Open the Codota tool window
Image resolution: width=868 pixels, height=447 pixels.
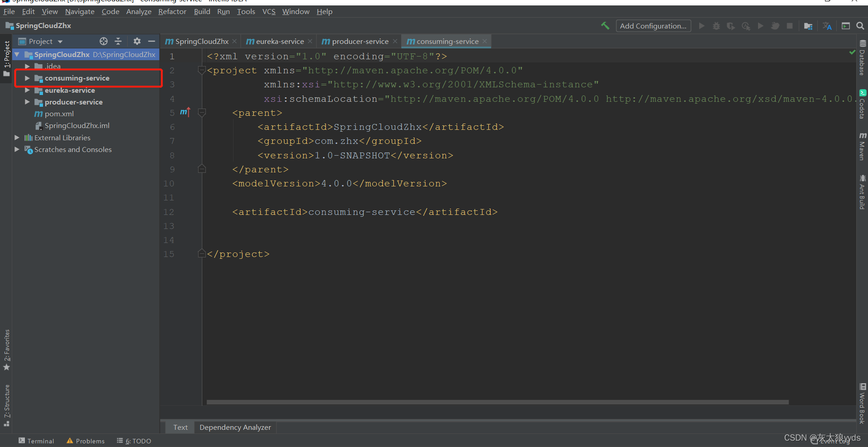pyautogui.click(x=863, y=105)
